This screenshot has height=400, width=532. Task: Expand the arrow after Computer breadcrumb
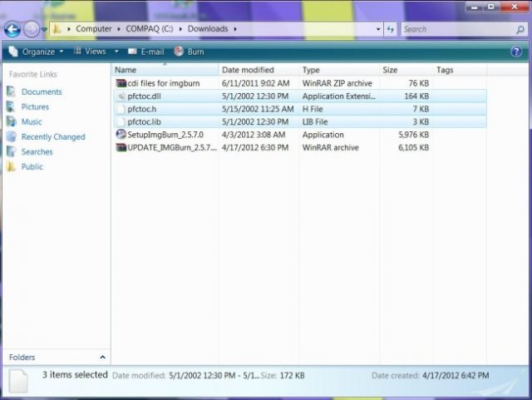pyautogui.click(x=119, y=29)
